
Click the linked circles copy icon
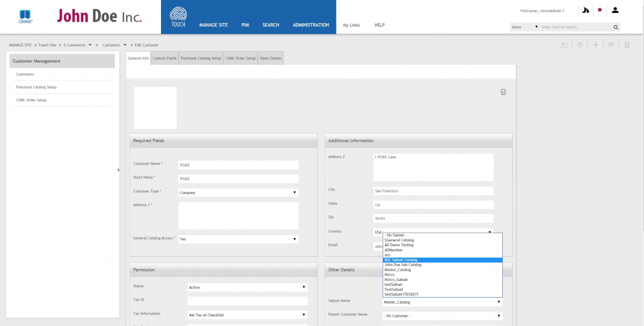click(611, 45)
